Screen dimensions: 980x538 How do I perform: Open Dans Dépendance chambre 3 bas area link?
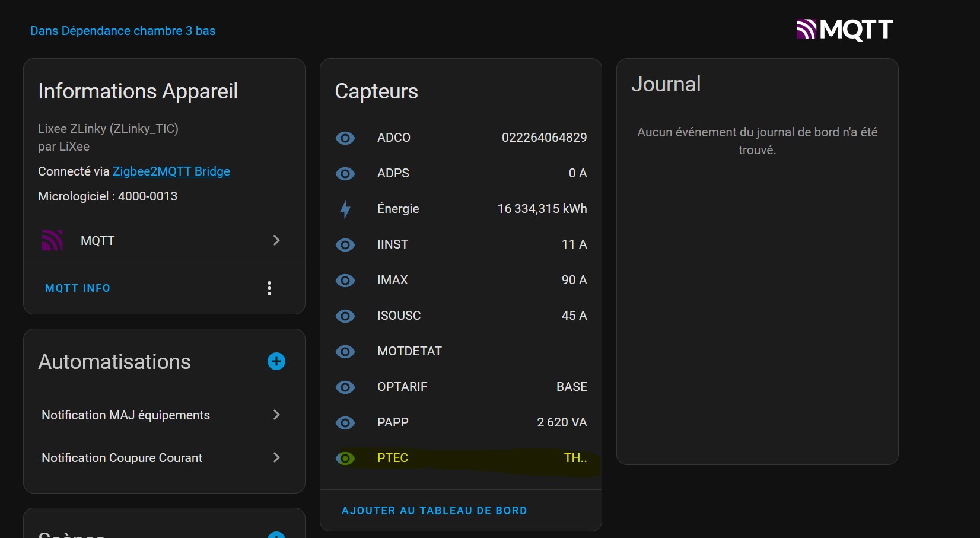[123, 31]
